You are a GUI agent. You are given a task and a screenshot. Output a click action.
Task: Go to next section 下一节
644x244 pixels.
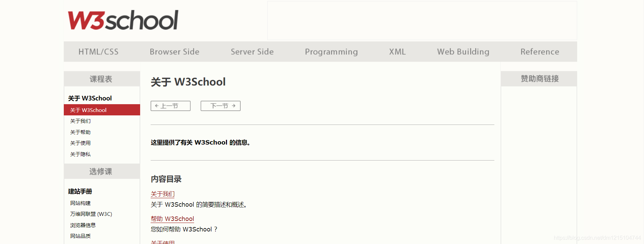[221, 106]
